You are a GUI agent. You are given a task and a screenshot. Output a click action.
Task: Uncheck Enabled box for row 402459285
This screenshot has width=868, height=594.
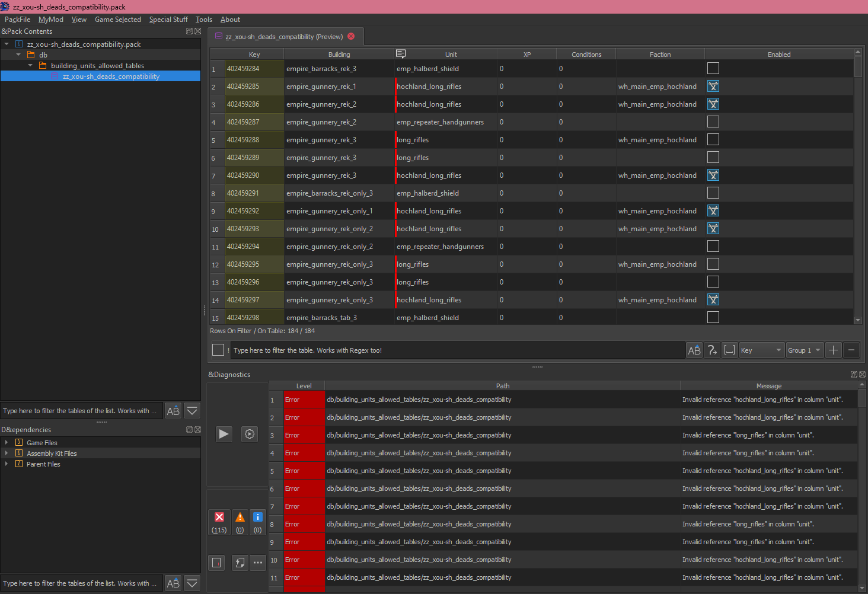tap(713, 87)
